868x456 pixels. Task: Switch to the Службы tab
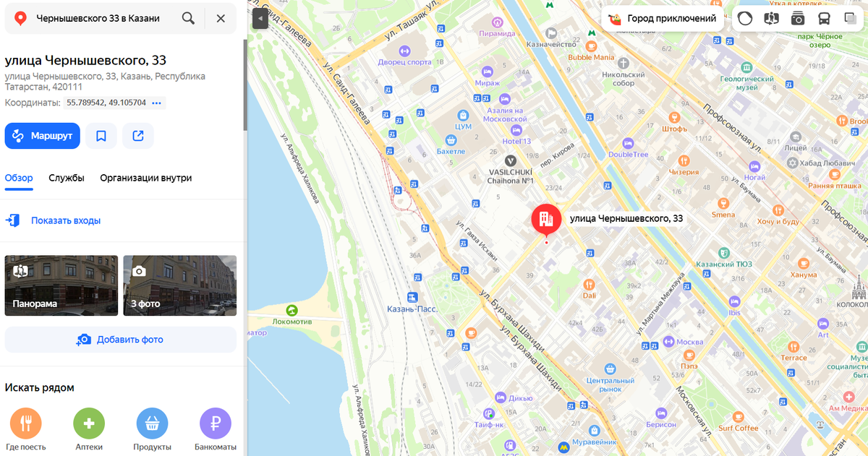pyautogui.click(x=67, y=178)
